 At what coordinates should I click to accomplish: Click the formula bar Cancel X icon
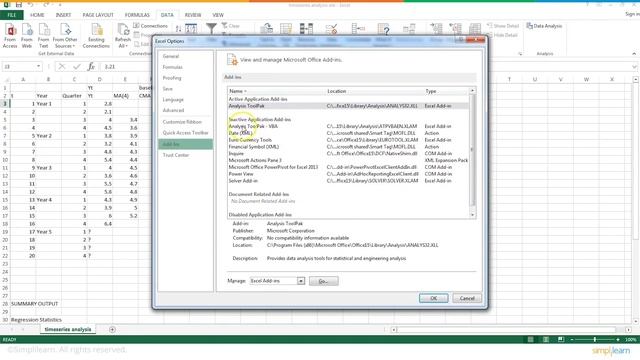62,66
